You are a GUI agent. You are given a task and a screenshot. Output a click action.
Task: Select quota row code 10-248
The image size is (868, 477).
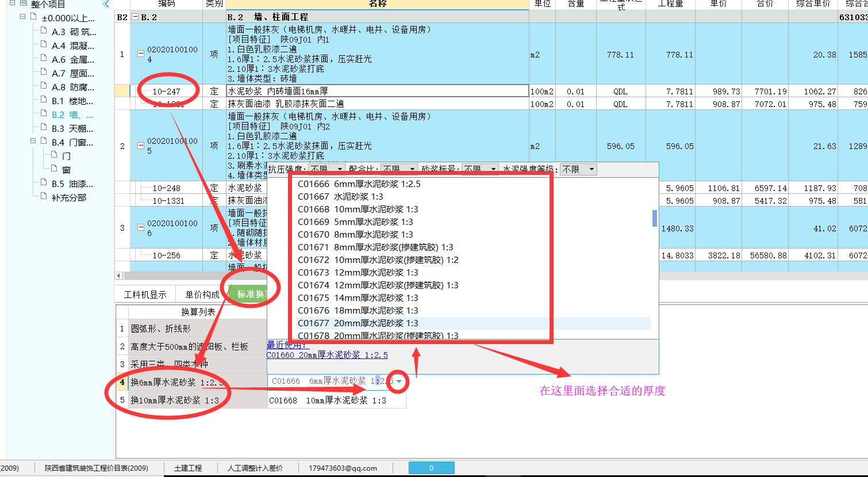(x=167, y=188)
